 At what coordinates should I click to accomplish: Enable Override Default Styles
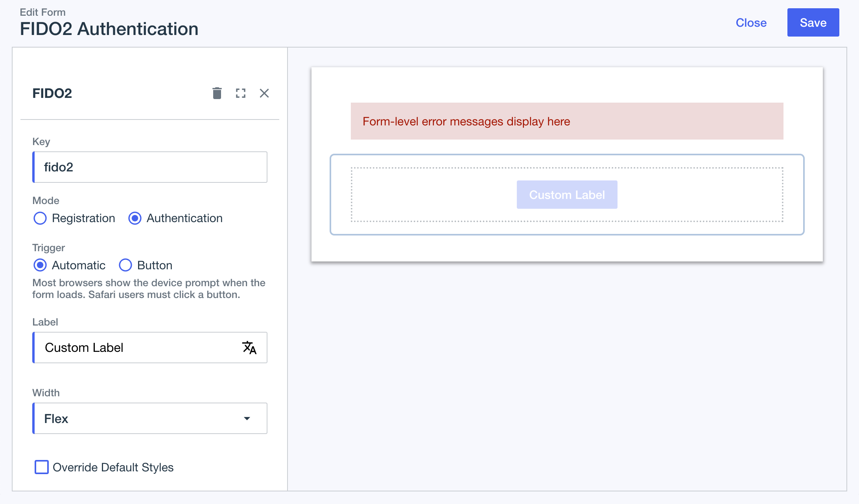click(41, 467)
